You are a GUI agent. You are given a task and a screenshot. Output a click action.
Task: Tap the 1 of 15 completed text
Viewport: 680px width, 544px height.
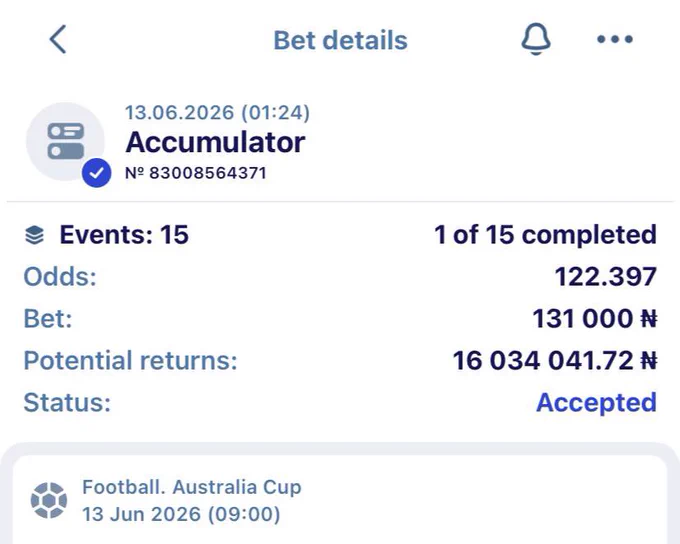coord(545,235)
